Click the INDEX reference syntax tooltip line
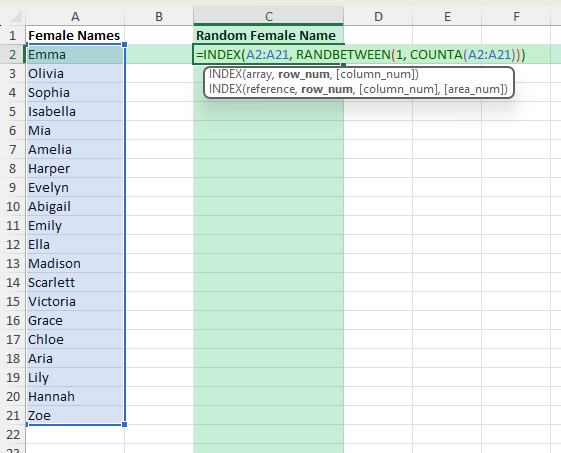The height and width of the screenshot is (453, 561). (x=358, y=89)
